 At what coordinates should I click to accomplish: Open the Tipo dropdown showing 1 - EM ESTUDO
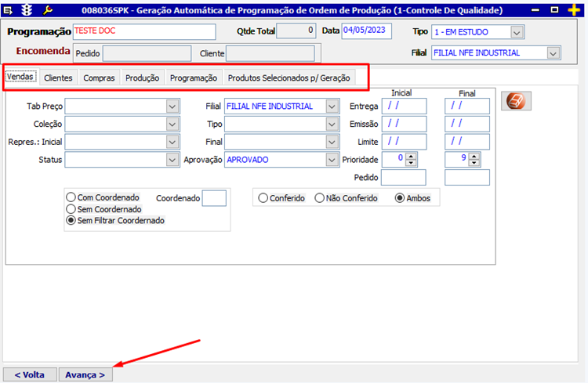click(517, 32)
